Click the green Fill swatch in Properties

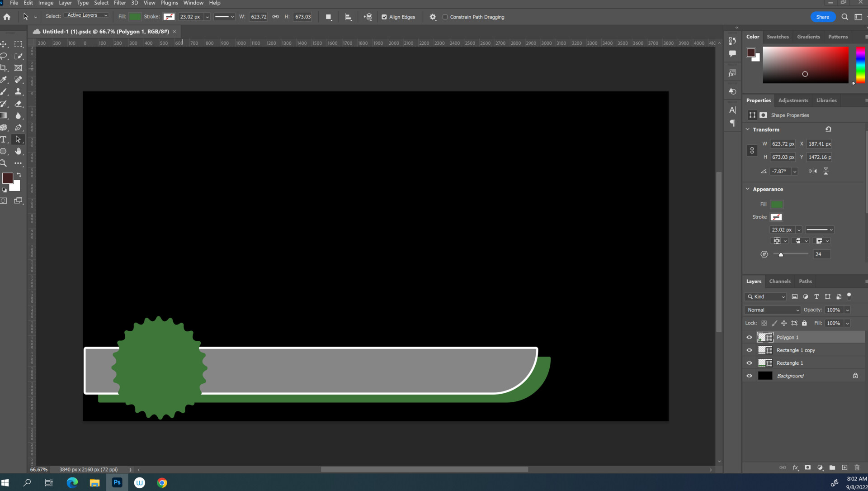coord(777,204)
